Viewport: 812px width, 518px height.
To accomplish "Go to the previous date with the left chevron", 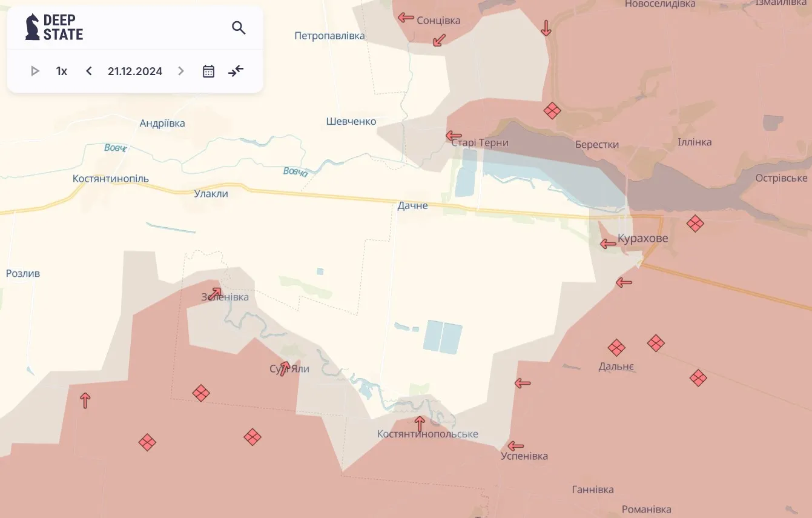I will pyautogui.click(x=88, y=71).
